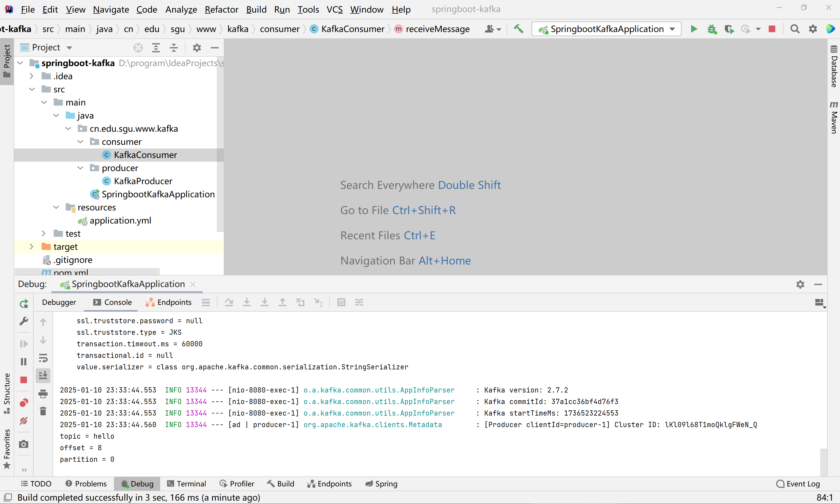Stop the app via the toolbar's red square

point(772,29)
